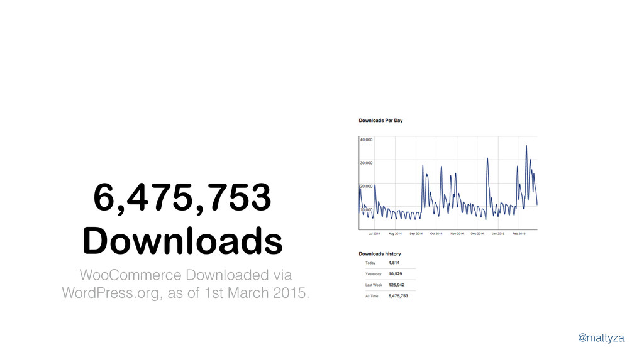Click the 'Yesterday' row label
Viewport: 644px width, 362px height.
click(x=374, y=274)
